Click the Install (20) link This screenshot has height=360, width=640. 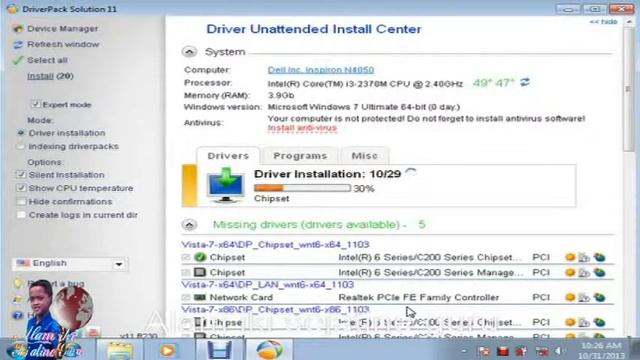[50, 76]
